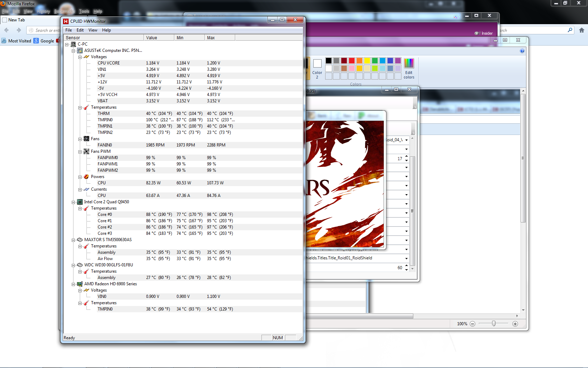This screenshot has height=368, width=588.
Task: Open Edit colors in Paint
Action: [x=409, y=69]
